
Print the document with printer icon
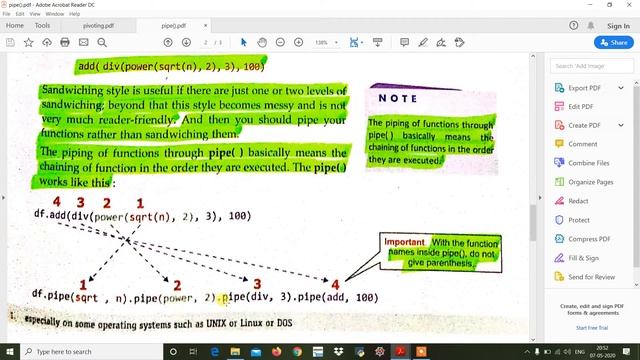point(65,42)
